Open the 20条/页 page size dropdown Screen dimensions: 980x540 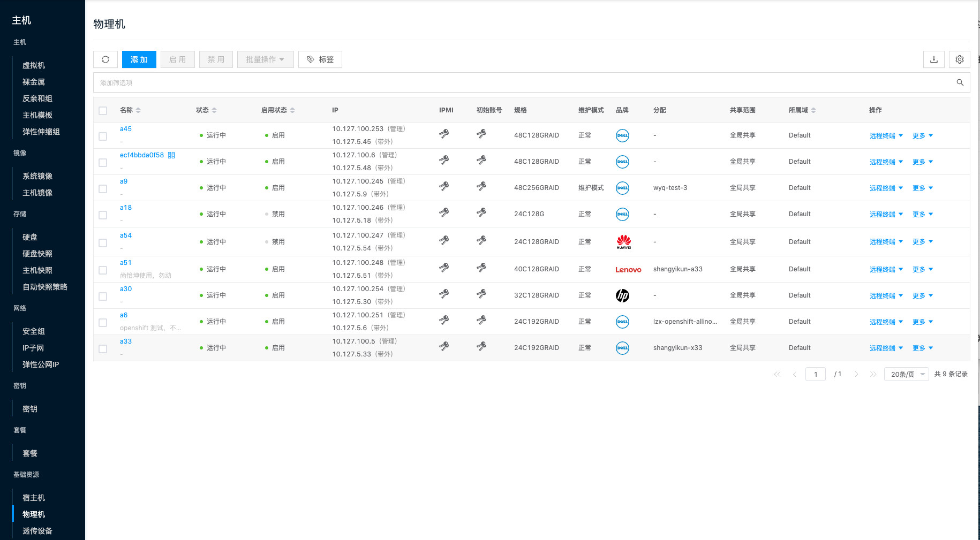coord(906,374)
